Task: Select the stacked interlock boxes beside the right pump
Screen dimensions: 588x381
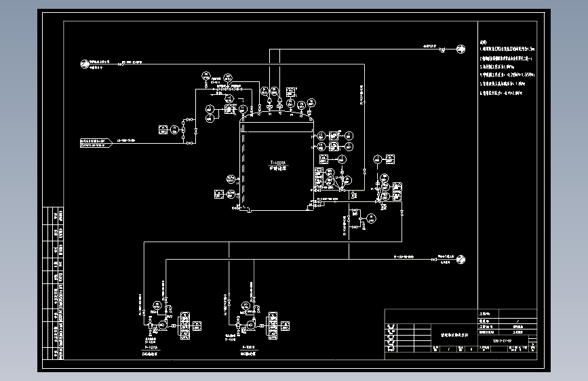Action: click(273, 325)
